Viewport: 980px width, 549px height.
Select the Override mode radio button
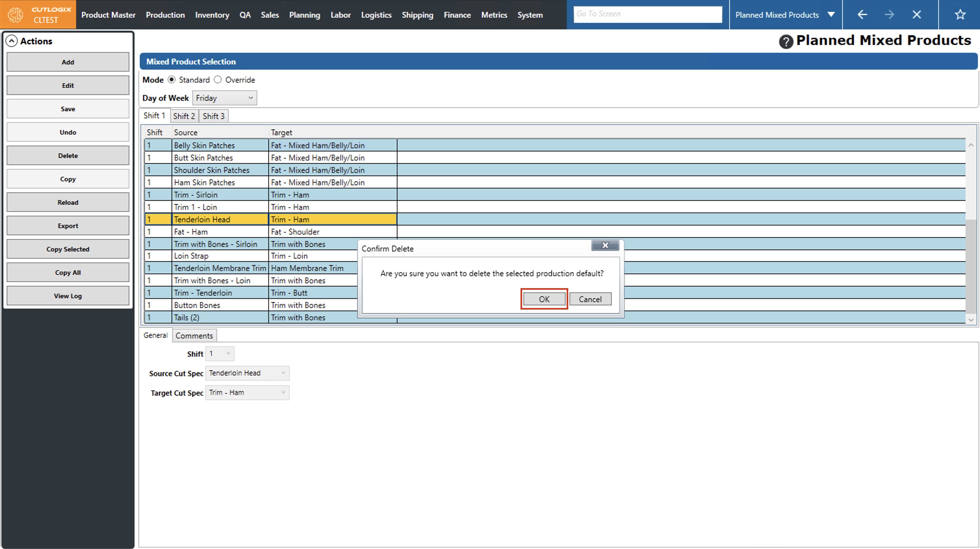pos(218,80)
